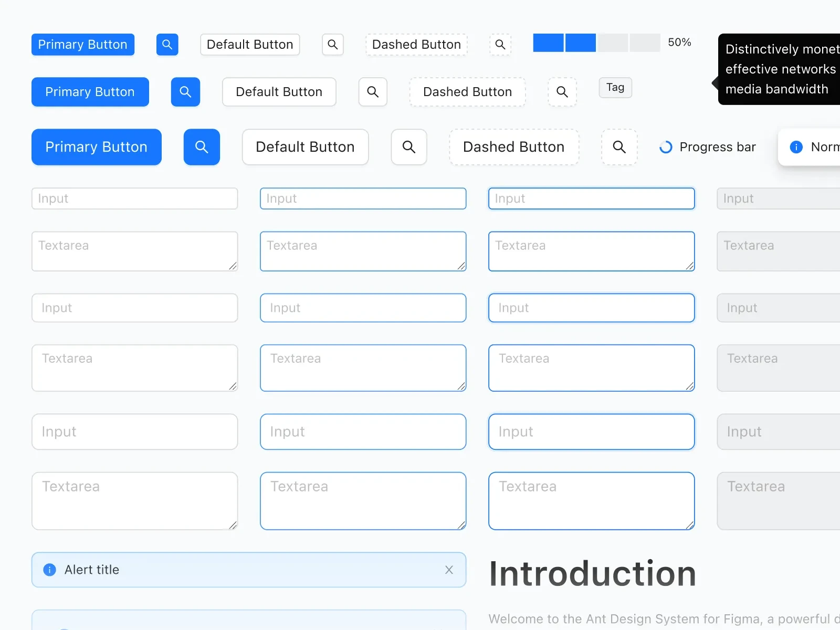Click the large Dashed Button
The height and width of the screenshot is (630, 840).
coord(513,147)
